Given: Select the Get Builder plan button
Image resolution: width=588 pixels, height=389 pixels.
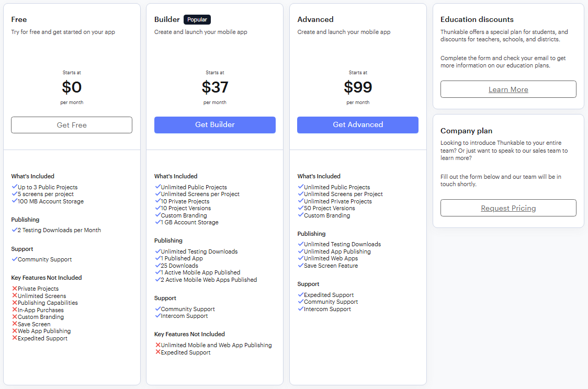Looking at the screenshot, I should pos(215,125).
